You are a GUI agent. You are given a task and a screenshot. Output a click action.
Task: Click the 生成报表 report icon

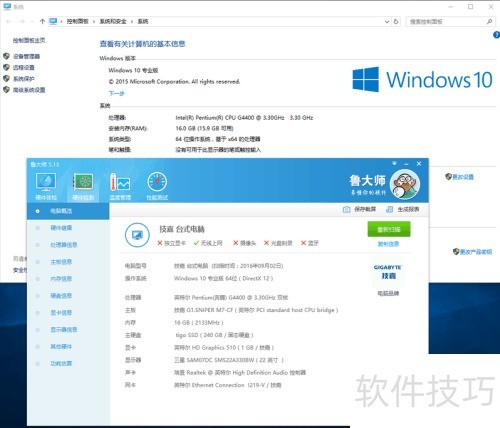389,209
